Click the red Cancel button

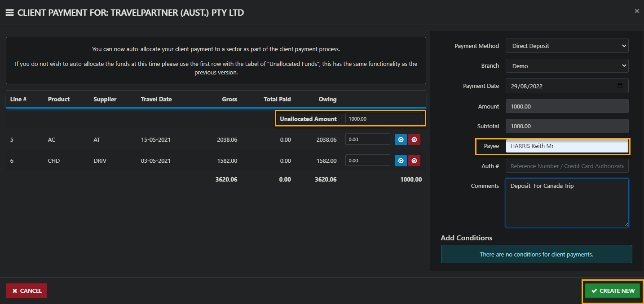tap(26, 291)
